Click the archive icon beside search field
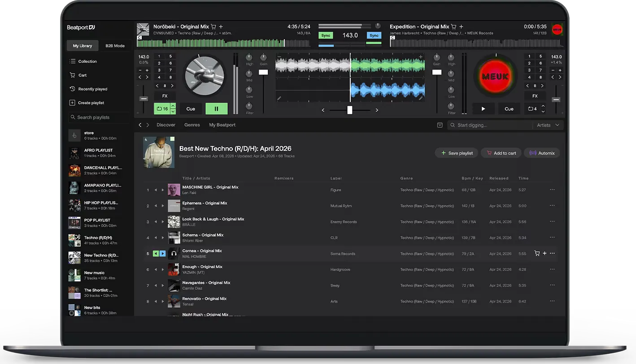The width and height of the screenshot is (636, 364). click(x=440, y=125)
